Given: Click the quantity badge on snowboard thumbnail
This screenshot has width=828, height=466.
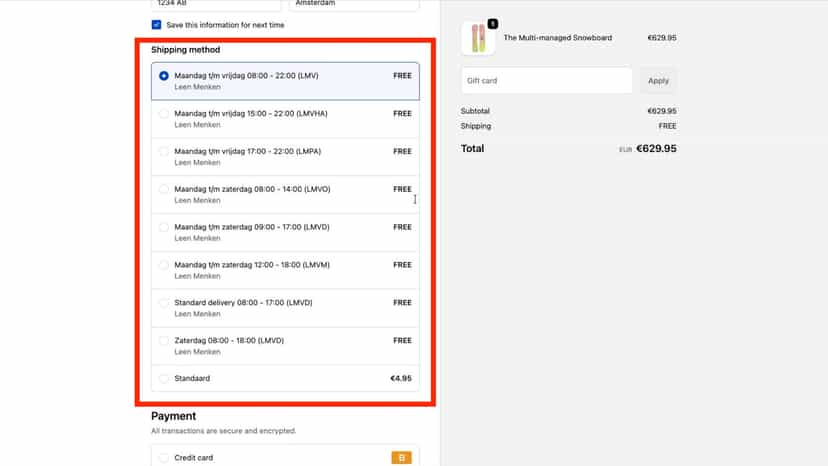Looking at the screenshot, I should (493, 24).
